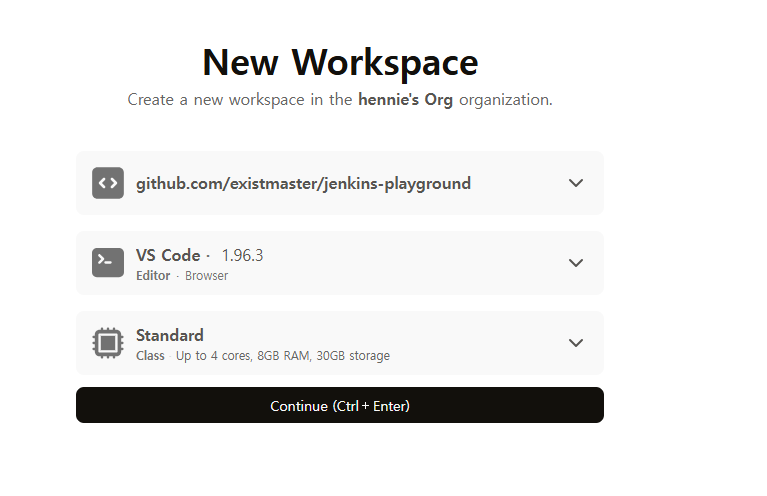Expand the Standard class chevron

tap(576, 343)
